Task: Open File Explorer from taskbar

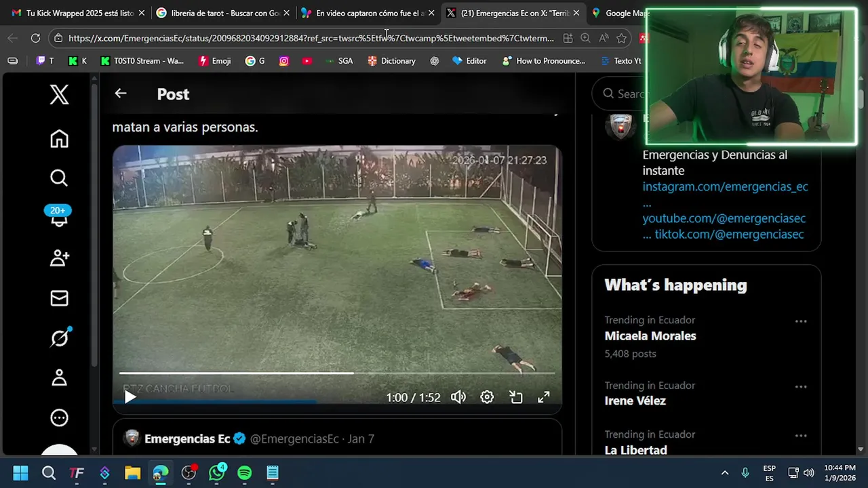Action: pos(132,472)
